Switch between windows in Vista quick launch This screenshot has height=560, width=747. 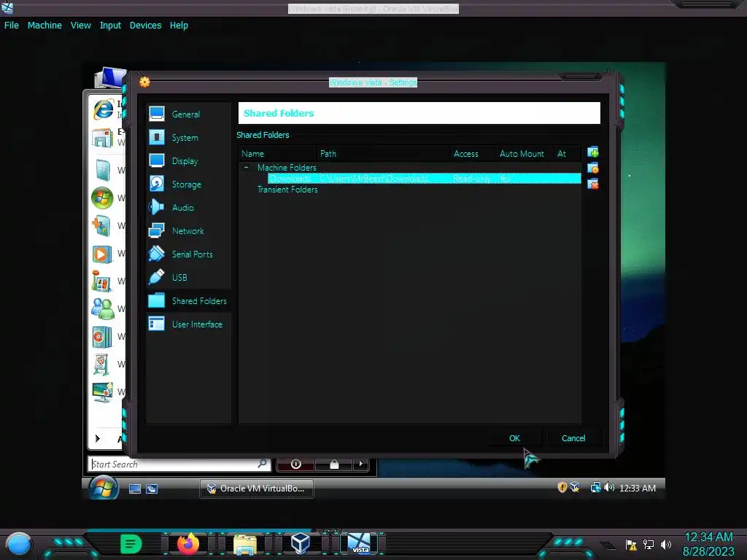[x=152, y=489]
